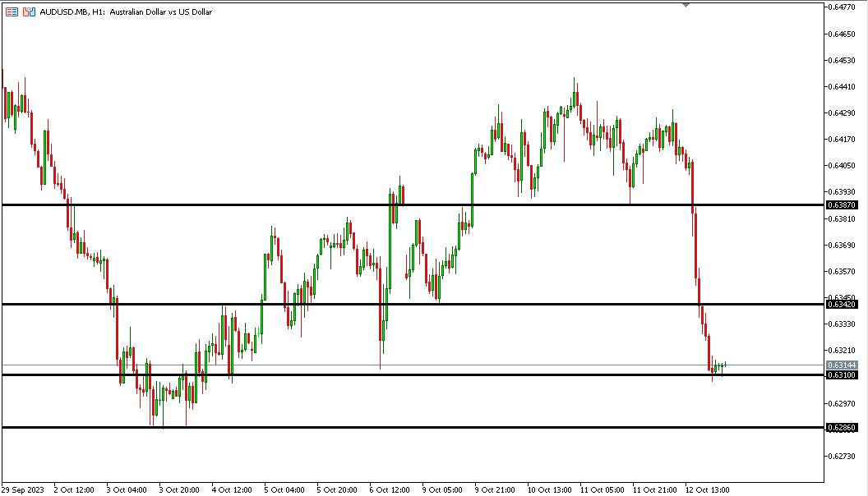Select the horizontal line at 0.63100
868x496 pixels.
pos(413,375)
